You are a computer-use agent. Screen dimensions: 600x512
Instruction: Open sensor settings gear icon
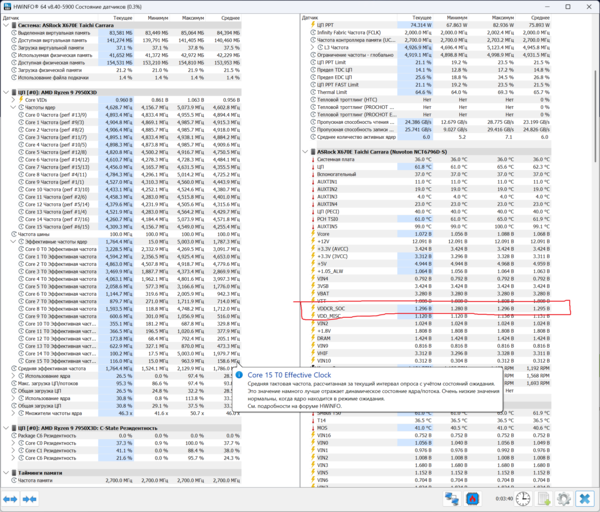[564, 499]
